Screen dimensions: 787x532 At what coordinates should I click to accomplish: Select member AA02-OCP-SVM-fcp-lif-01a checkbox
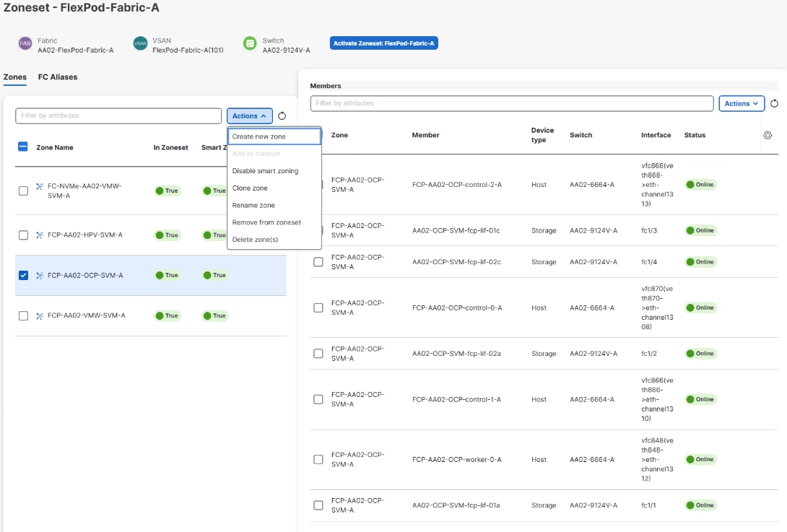point(318,505)
